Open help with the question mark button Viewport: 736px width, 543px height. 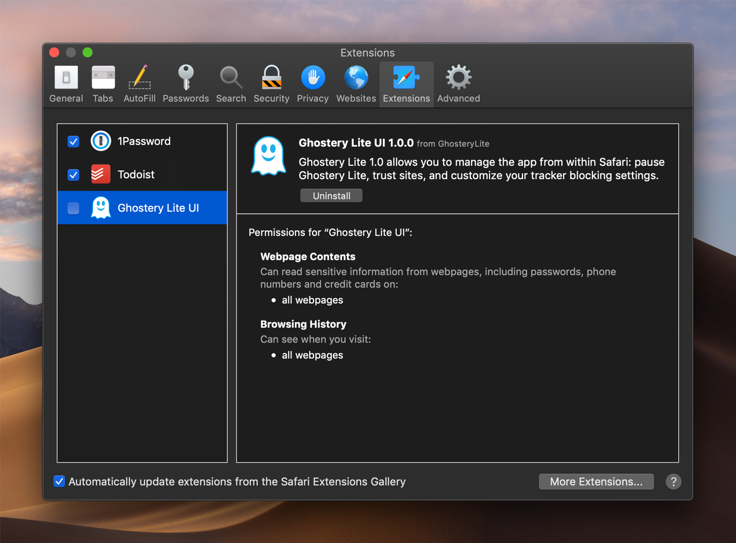673,482
